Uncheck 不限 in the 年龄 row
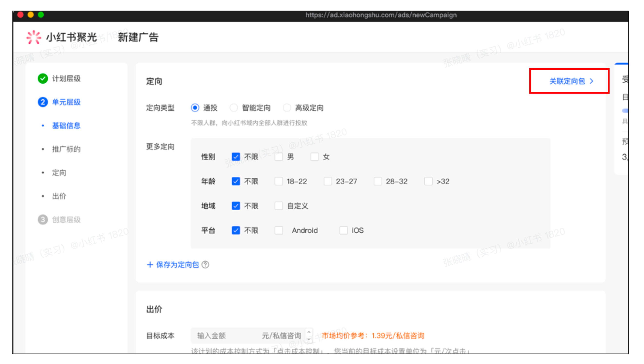Viewport: 644px width, 364px height. pos(236,181)
